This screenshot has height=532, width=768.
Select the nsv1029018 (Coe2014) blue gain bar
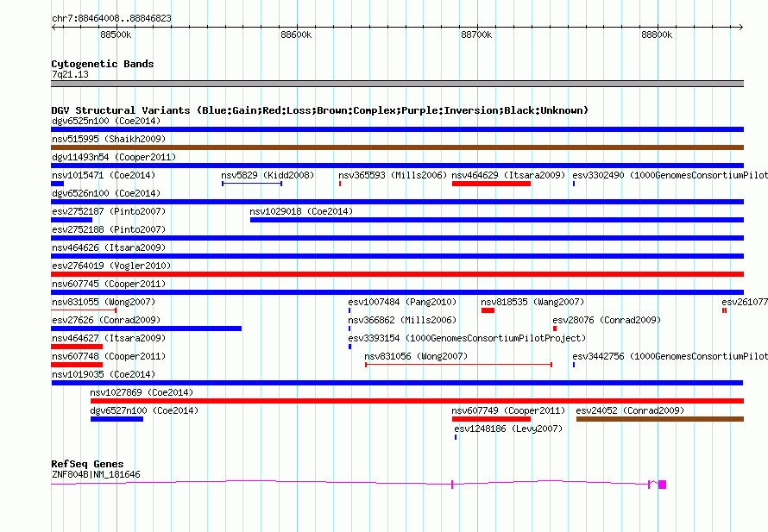point(497,220)
